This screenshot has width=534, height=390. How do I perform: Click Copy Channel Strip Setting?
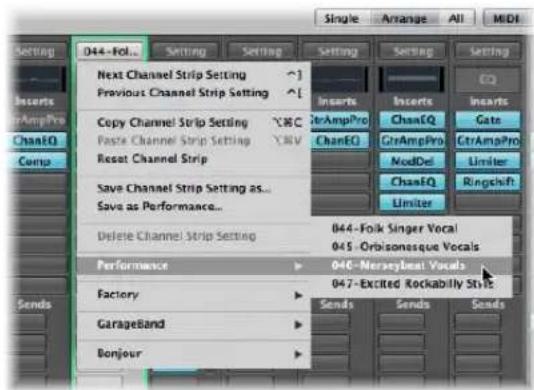[x=194, y=122]
